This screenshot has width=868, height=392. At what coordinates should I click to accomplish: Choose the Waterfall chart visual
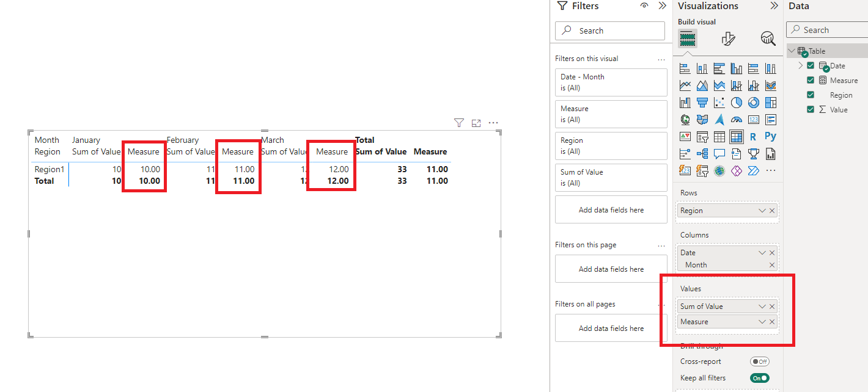(x=685, y=103)
